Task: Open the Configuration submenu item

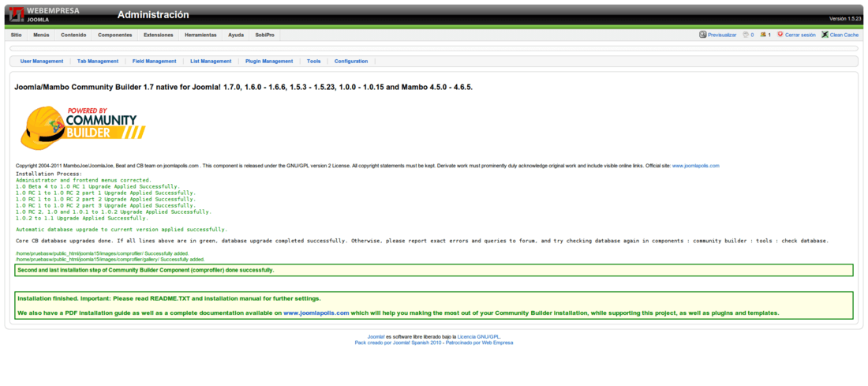Action: click(351, 62)
